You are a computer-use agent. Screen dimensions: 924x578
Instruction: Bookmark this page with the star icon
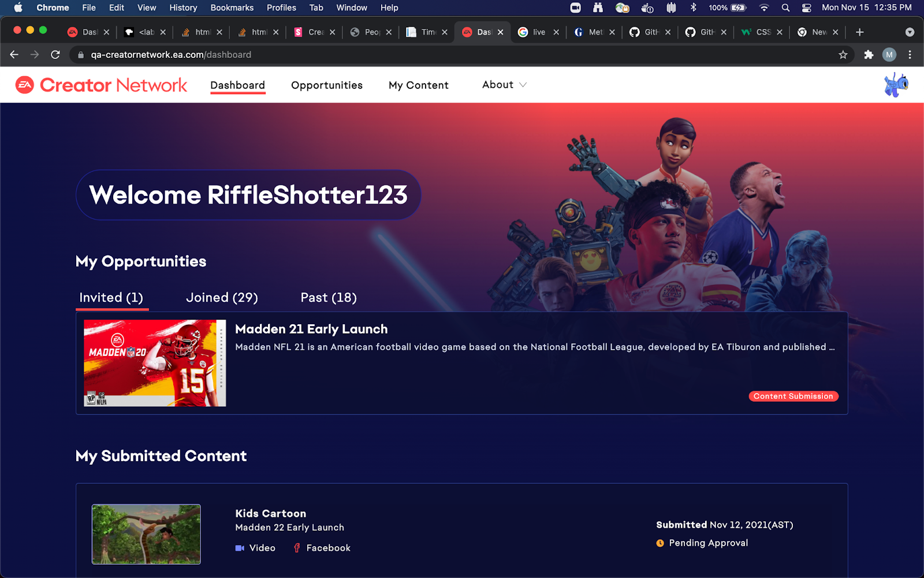843,54
